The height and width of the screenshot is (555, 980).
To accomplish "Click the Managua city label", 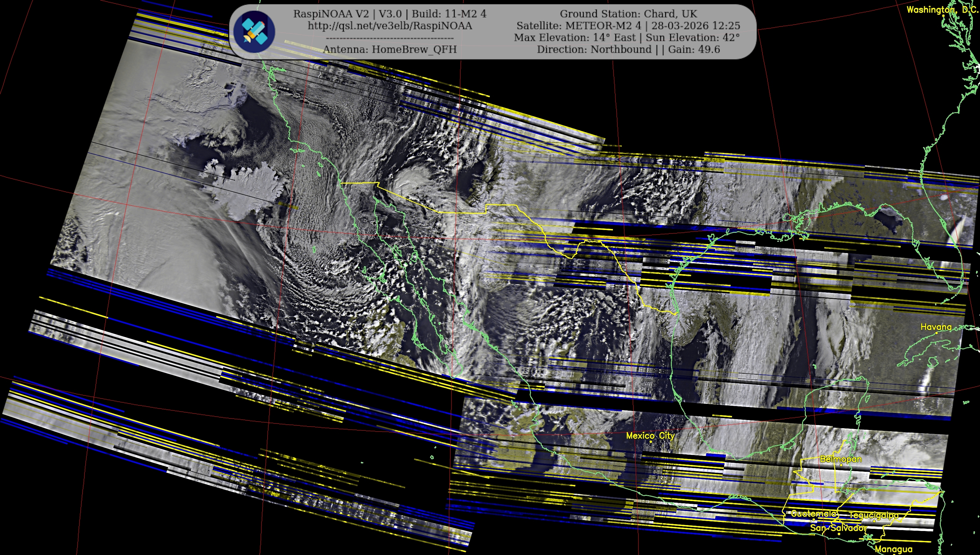I will coord(893,549).
